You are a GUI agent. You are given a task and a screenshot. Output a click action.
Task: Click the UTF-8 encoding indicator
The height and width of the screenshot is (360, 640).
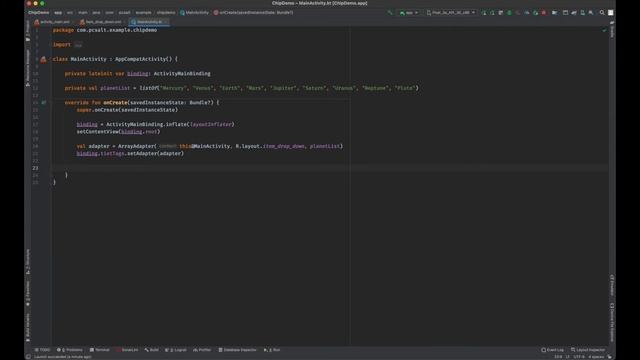[579, 357]
